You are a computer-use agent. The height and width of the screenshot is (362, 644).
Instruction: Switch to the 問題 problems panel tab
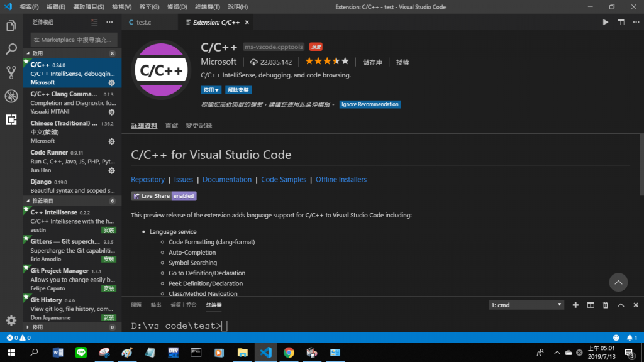(136, 305)
